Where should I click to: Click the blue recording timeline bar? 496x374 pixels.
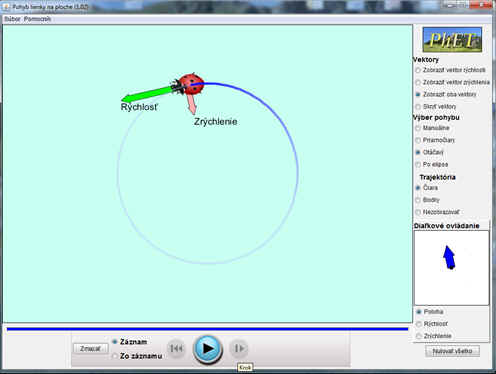[207, 329]
